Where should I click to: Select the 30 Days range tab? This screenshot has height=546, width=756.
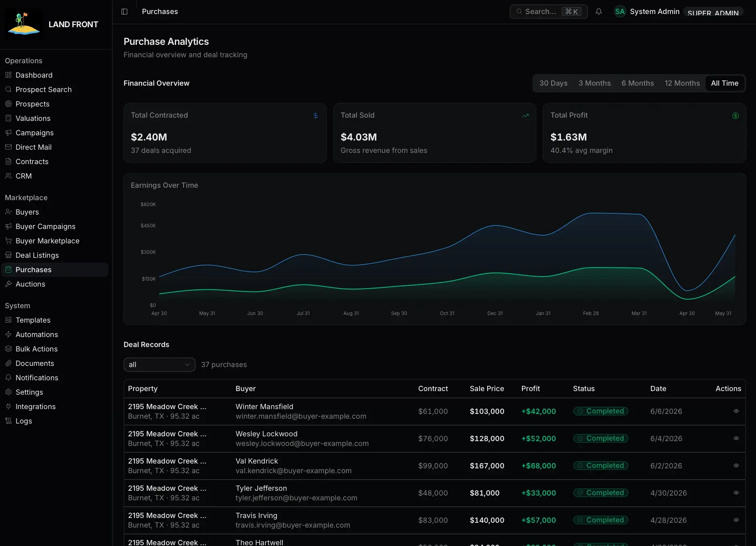[553, 83]
